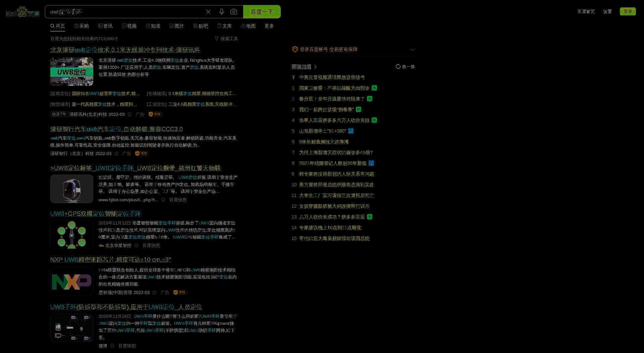Switch to the 地图 tab

tap(248, 26)
